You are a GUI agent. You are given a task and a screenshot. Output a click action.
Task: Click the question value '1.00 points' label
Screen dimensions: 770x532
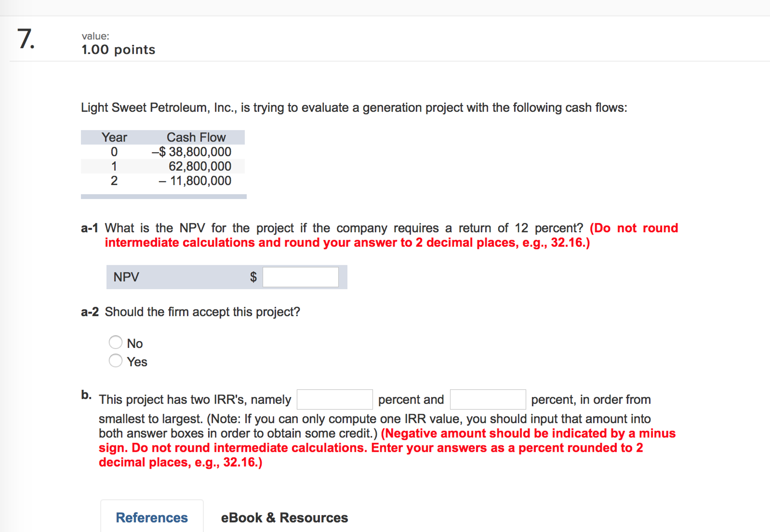point(118,49)
